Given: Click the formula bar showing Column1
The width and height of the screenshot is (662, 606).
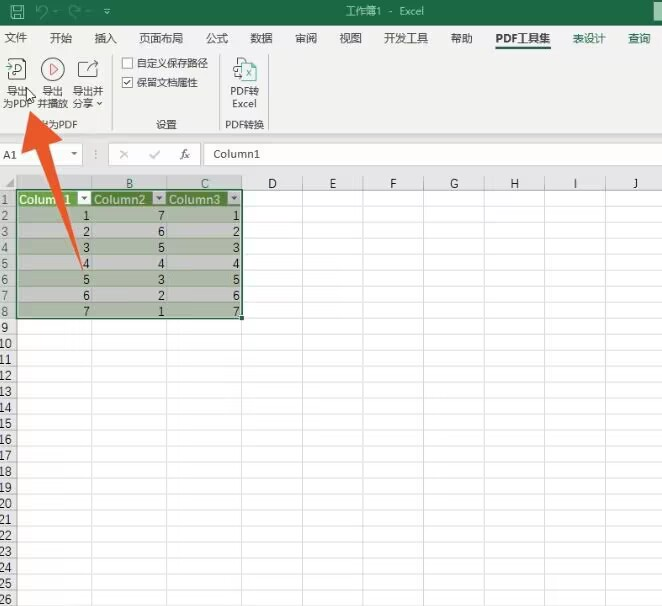Looking at the screenshot, I should [x=430, y=155].
